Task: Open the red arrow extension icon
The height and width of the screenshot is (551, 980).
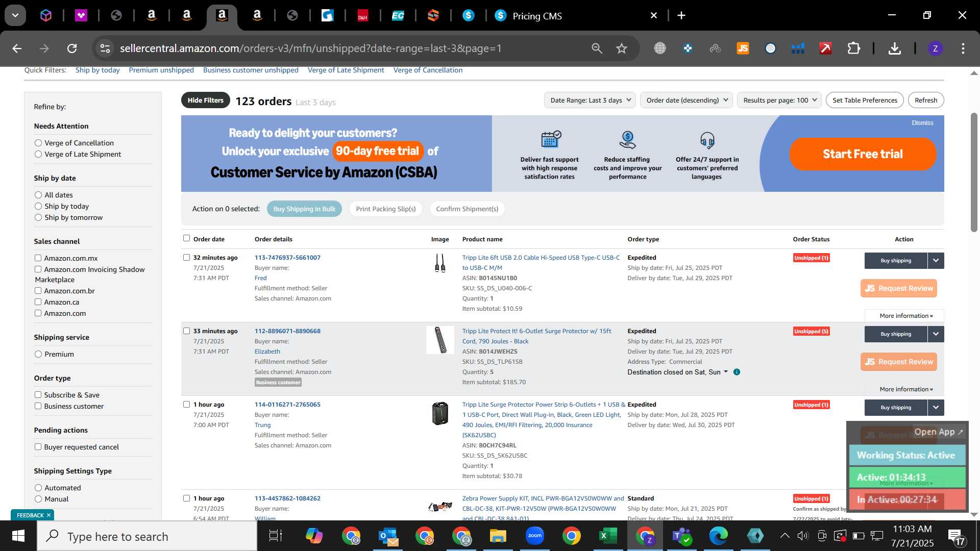Action: tap(825, 48)
